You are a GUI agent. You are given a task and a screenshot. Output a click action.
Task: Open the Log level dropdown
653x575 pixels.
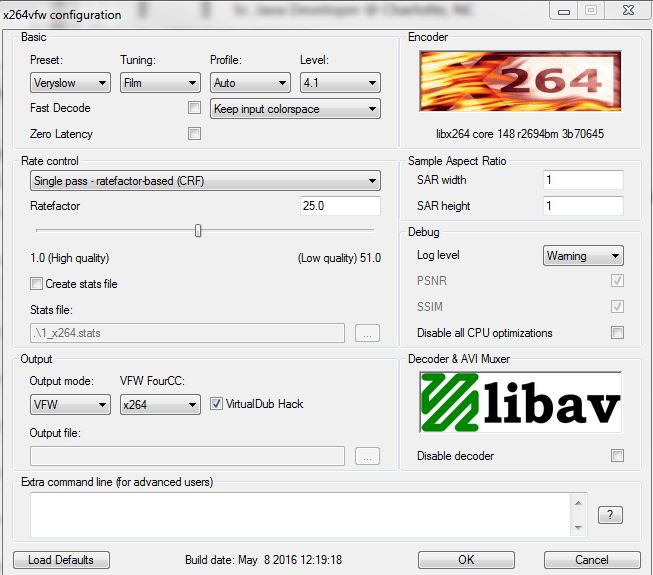(583, 256)
